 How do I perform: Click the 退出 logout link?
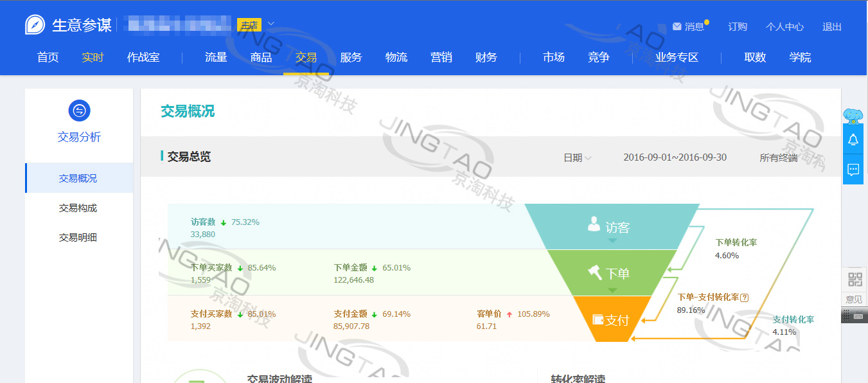tap(831, 26)
